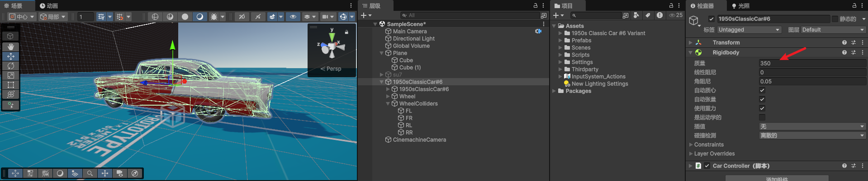This screenshot has height=181, width=868.
Task: Switch to wireframe draw mode icon
Action: (155, 17)
